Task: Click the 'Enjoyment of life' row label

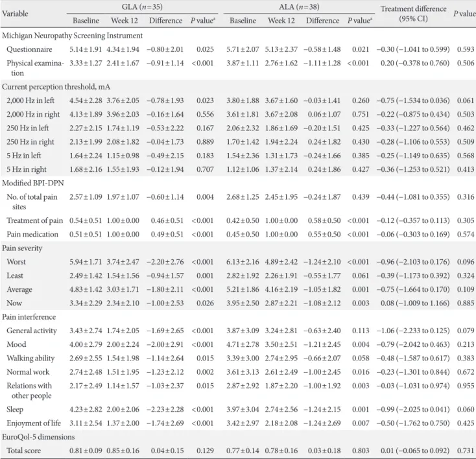Action: click(x=34, y=423)
